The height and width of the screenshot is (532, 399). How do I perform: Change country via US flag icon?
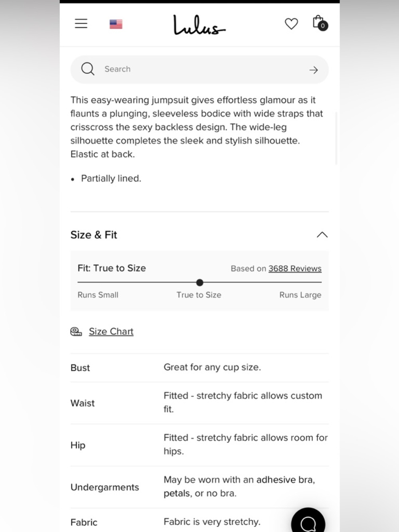pos(116,24)
